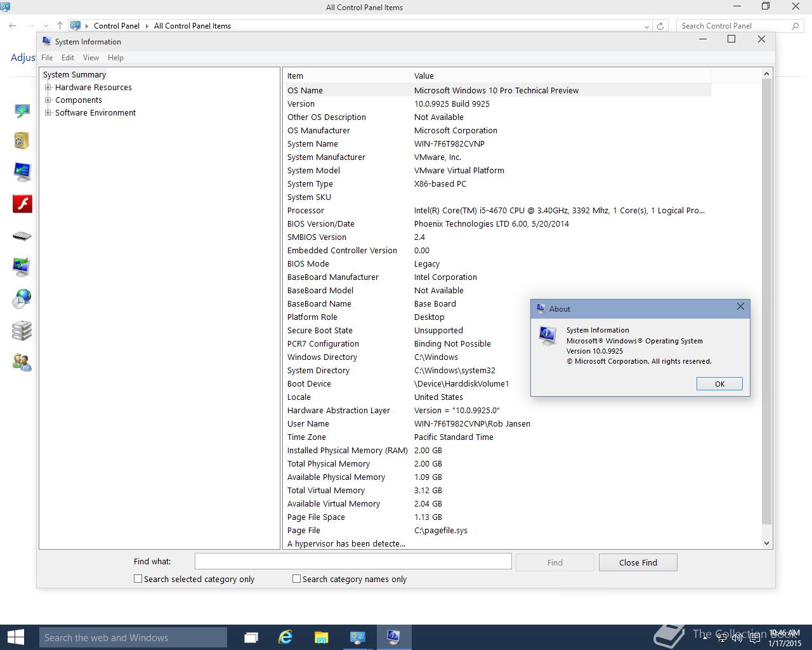Screen dimensions: 812x650
Task: Select Hardware Resources tree label
Action: [93, 88]
